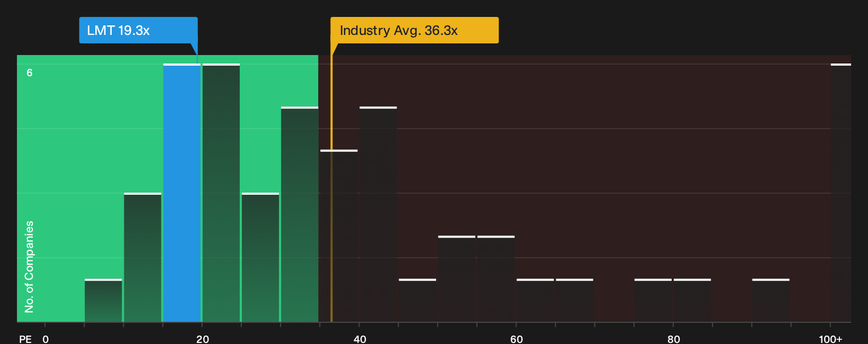
Task: Click the bar for PE 90-95
Action: point(771,300)
